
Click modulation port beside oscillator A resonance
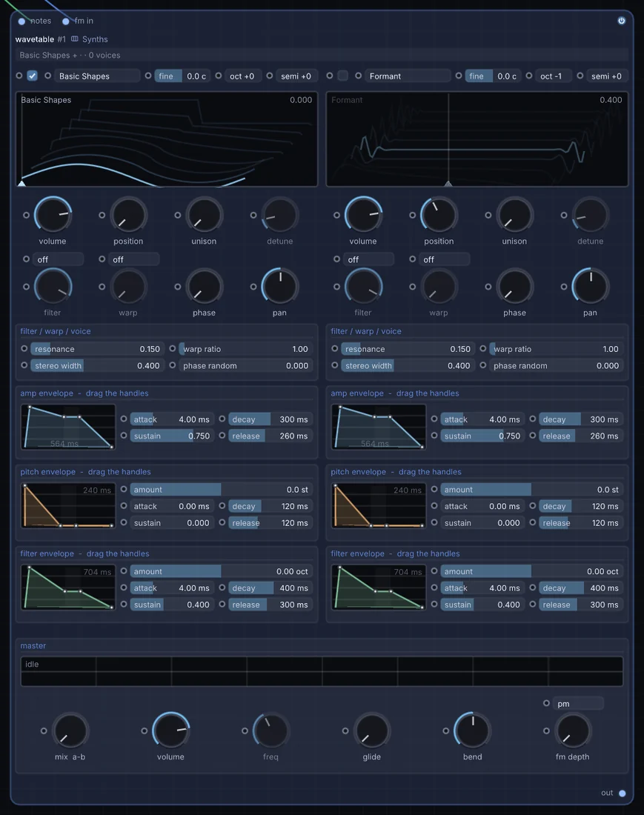click(x=24, y=349)
